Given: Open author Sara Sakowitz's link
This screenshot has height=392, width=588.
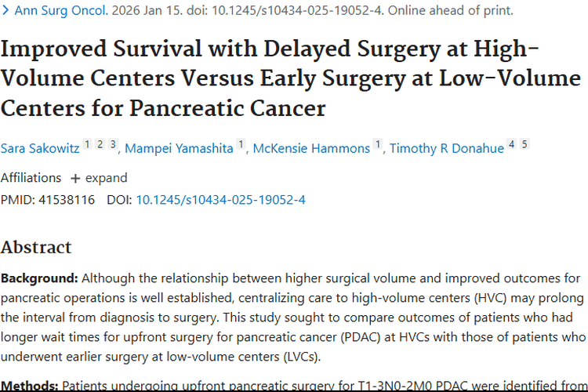Looking at the screenshot, I should pyautogui.click(x=39, y=148).
